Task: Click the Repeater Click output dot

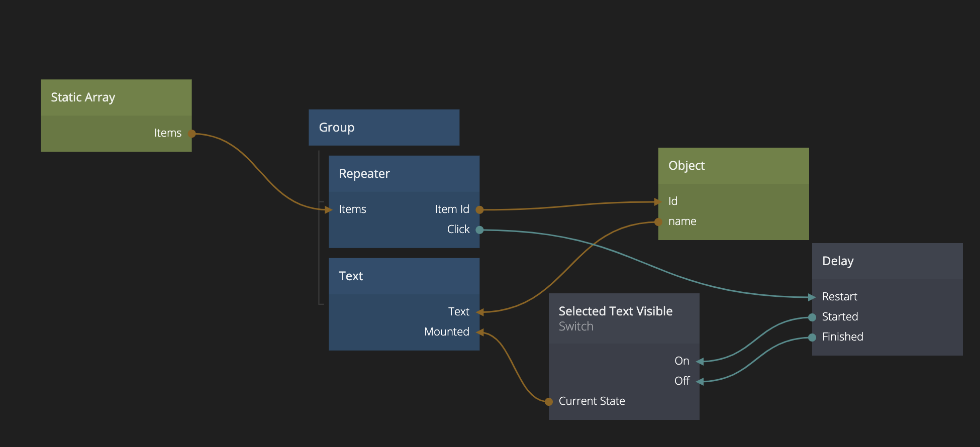Action: pyautogui.click(x=479, y=230)
